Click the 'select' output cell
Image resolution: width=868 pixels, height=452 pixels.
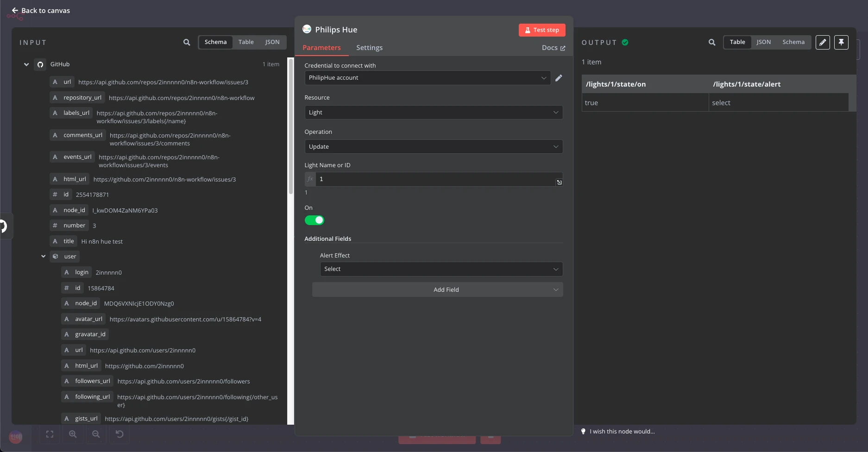coord(778,103)
